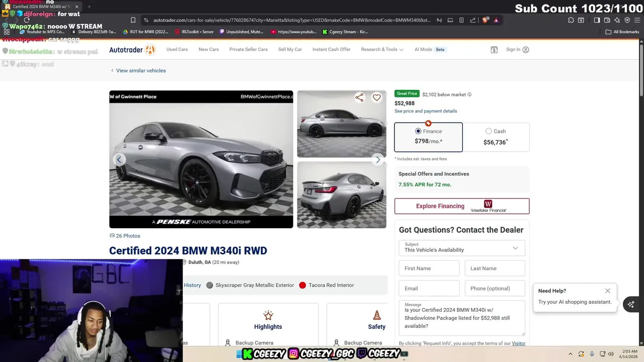Open the side-view car thumbnail
The width and height of the screenshot is (644, 362).
pyautogui.click(x=342, y=124)
